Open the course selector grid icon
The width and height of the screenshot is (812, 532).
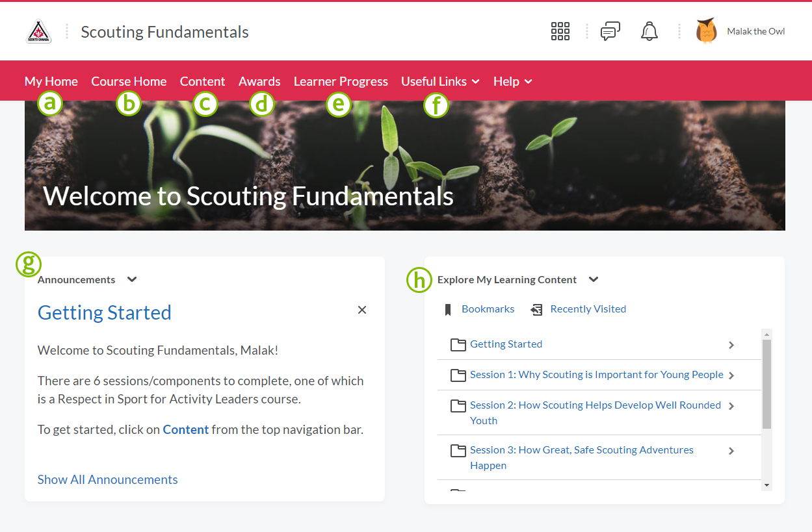click(560, 31)
